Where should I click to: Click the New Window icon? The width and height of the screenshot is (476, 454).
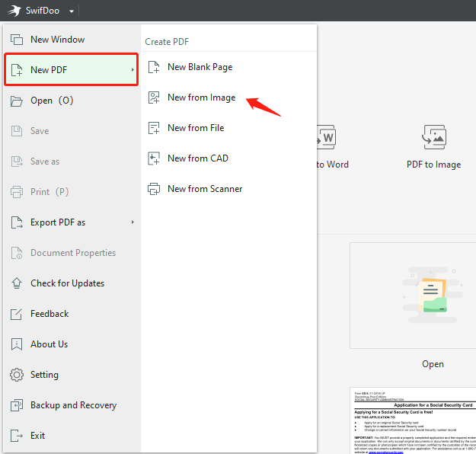[x=17, y=40]
